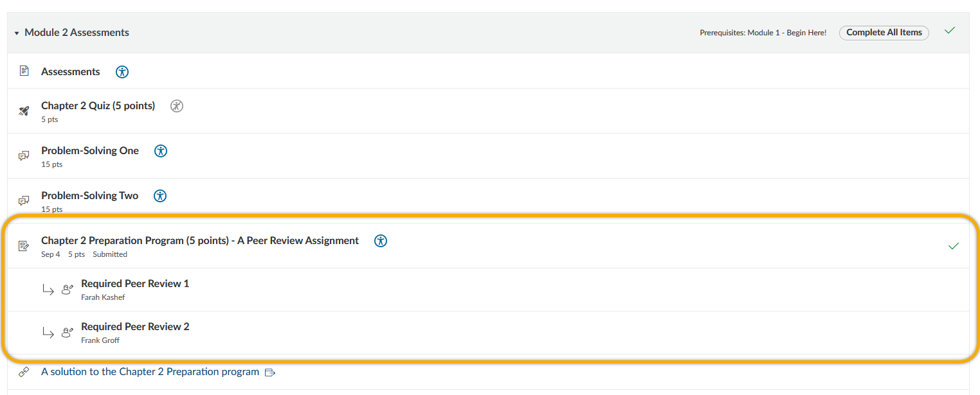Click the accessibility icon beside Chapter 2 Preparation Program
This screenshot has width=980, height=395.
coord(381,241)
